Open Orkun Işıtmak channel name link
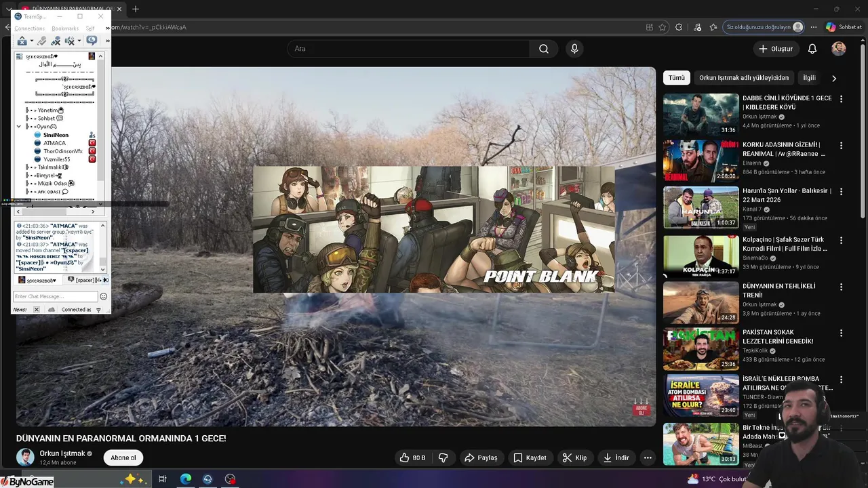The width and height of the screenshot is (868, 488). click(x=62, y=453)
